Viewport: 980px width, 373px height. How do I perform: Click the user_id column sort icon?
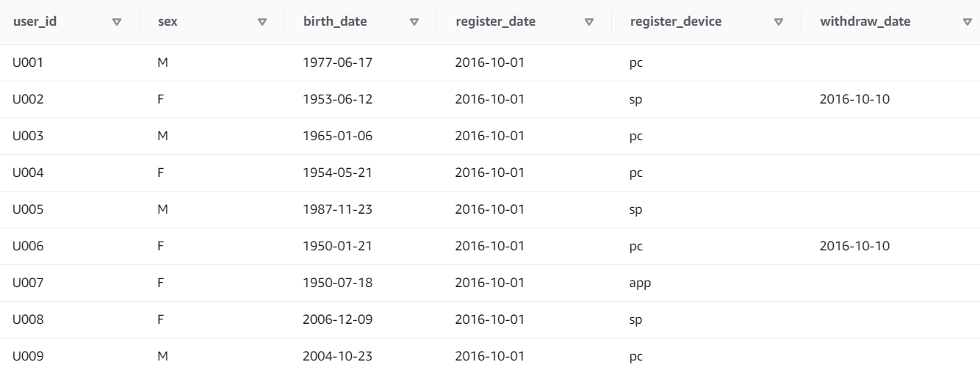tap(116, 22)
